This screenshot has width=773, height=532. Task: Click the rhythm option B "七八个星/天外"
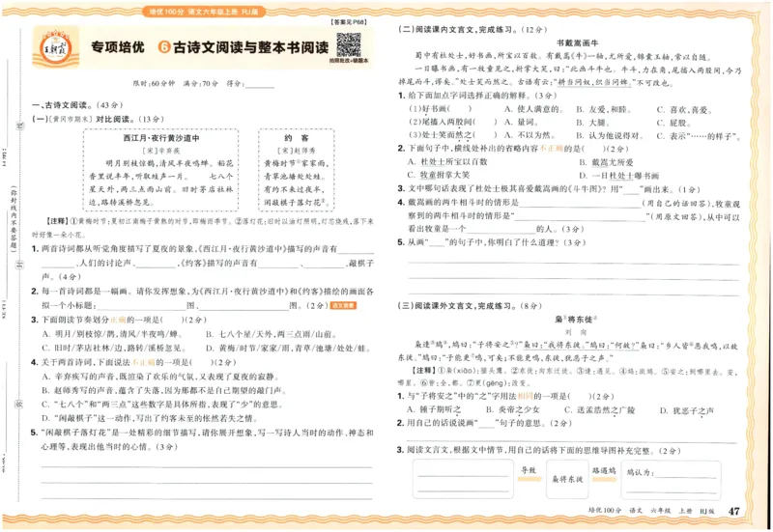click(x=271, y=334)
